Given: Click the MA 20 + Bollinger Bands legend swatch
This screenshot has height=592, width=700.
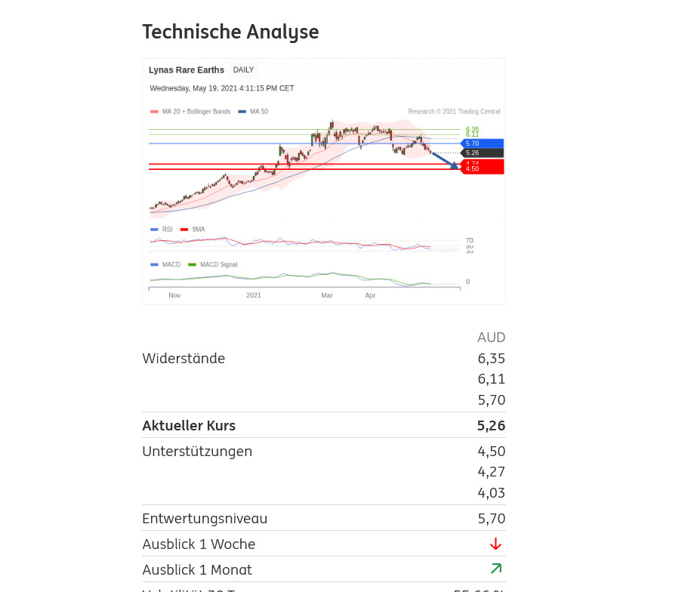Looking at the screenshot, I should click(154, 112).
